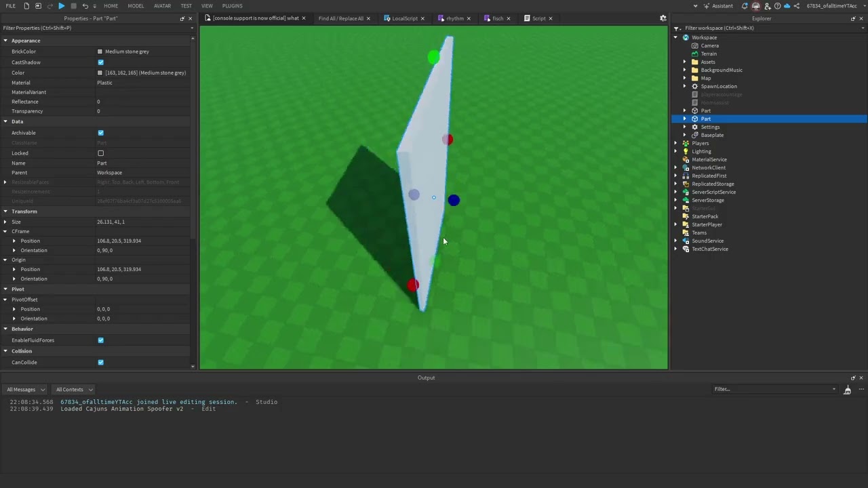Expand the SpawnLocation item in Explorer
The image size is (868, 488).
684,86
